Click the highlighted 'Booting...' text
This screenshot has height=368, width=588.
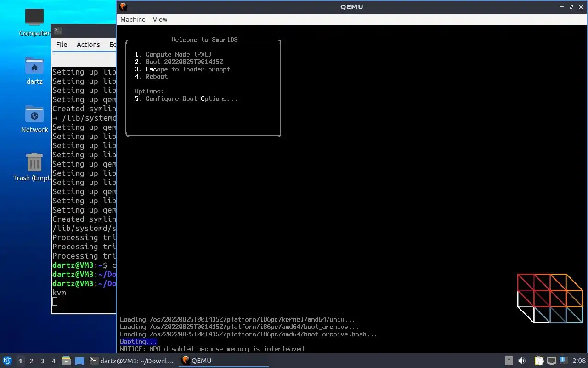pyautogui.click(x=138, y=341)
